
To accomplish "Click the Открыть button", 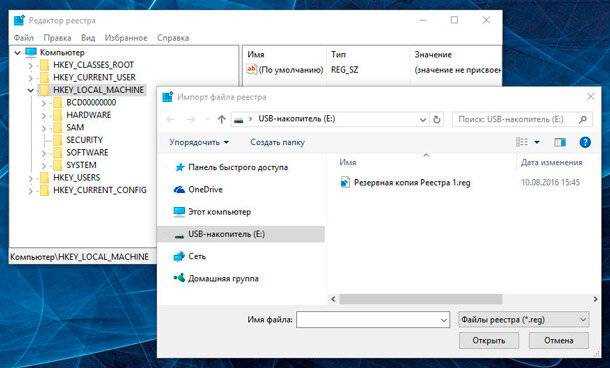I will 489,340.
